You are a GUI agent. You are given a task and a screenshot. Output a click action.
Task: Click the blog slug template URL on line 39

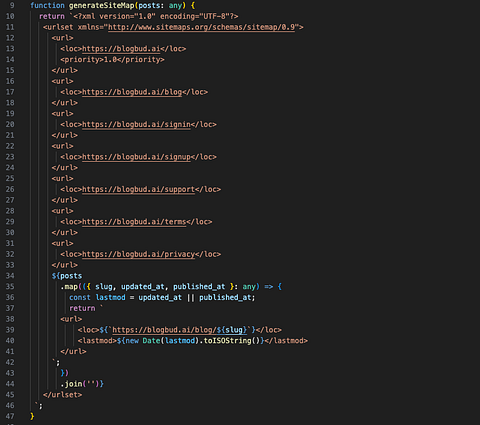[x=180, y=330]
